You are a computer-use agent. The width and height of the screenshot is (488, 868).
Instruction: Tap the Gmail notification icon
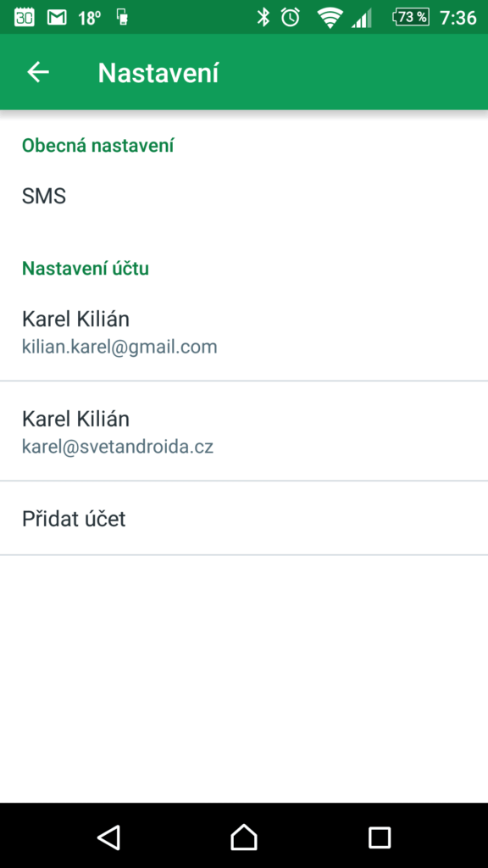(x=57, y=18)
